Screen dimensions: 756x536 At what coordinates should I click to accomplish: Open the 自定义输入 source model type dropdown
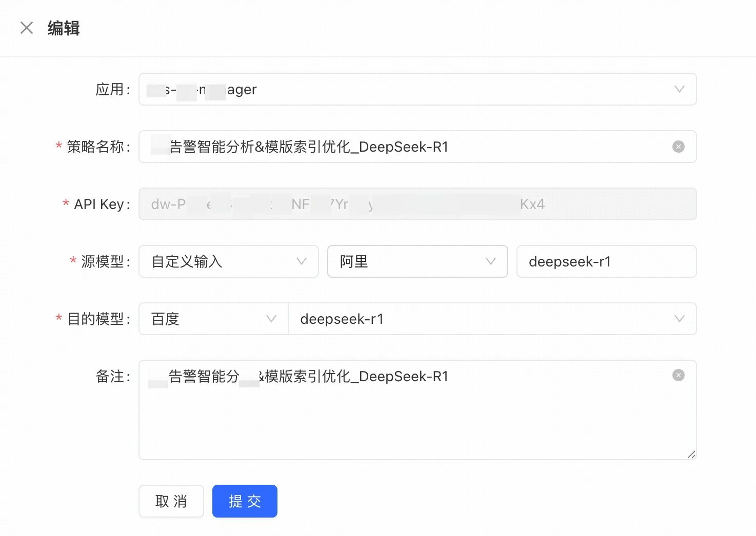221,262
